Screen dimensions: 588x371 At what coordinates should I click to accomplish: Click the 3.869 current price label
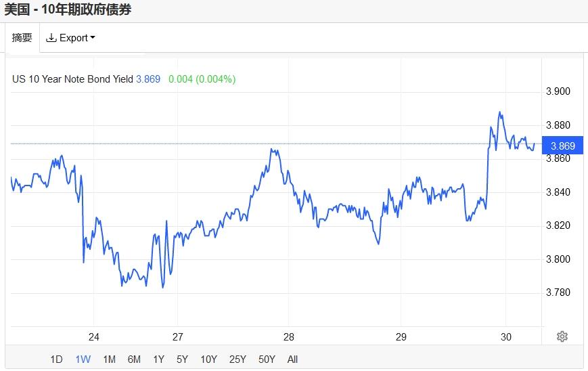(562, 145)
